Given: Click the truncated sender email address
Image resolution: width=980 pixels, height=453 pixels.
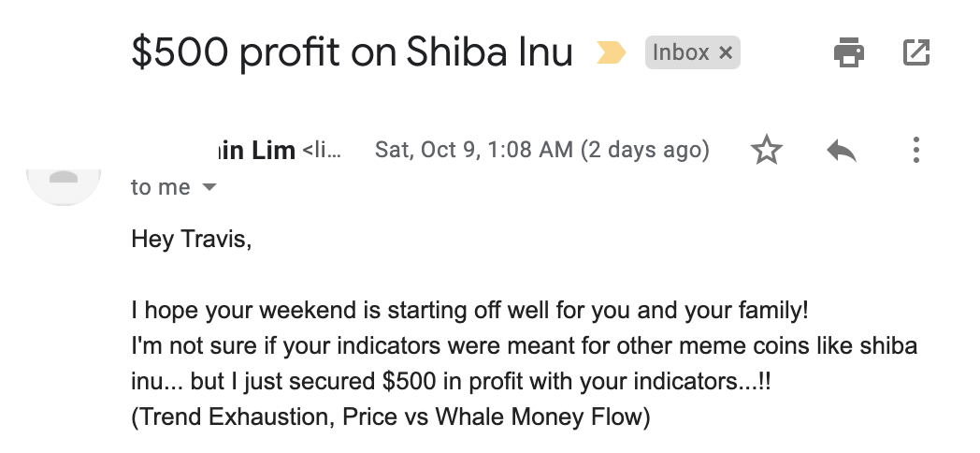Looking at the screenshot, I should (x=322, y=150).
